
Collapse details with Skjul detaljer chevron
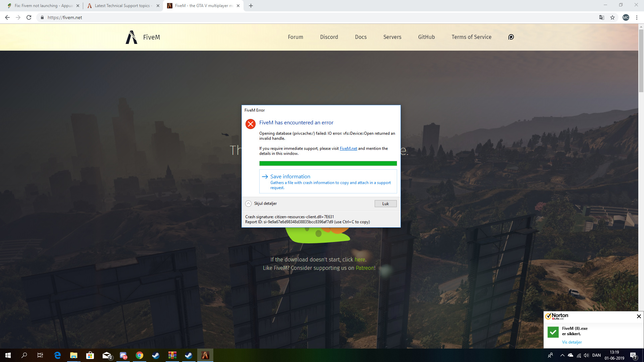click(x=248, y=203)
